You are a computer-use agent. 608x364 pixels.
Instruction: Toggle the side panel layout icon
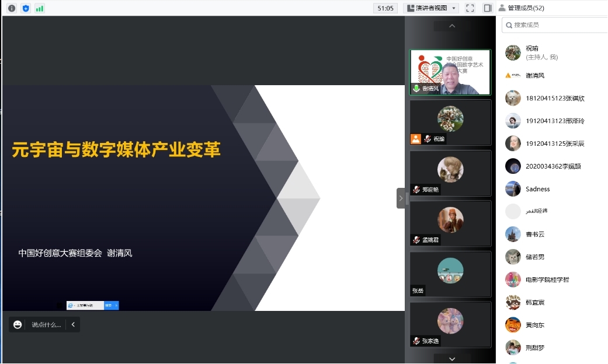488,8
